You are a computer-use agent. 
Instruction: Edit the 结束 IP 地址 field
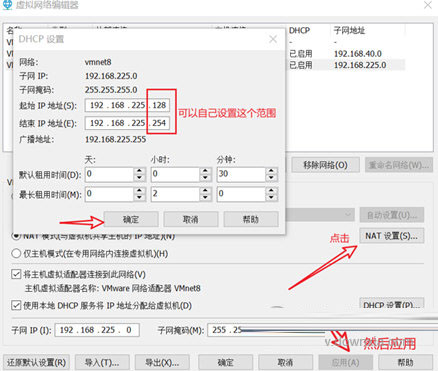[x=127, y=123]
